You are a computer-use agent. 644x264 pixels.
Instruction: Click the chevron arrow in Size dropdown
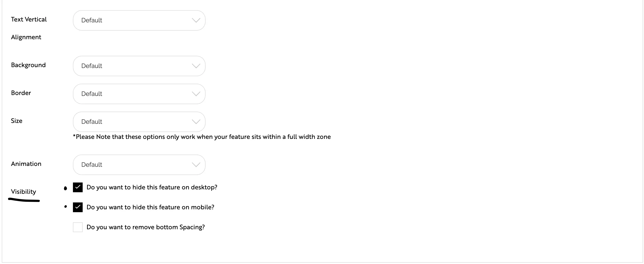coord(196,122)
